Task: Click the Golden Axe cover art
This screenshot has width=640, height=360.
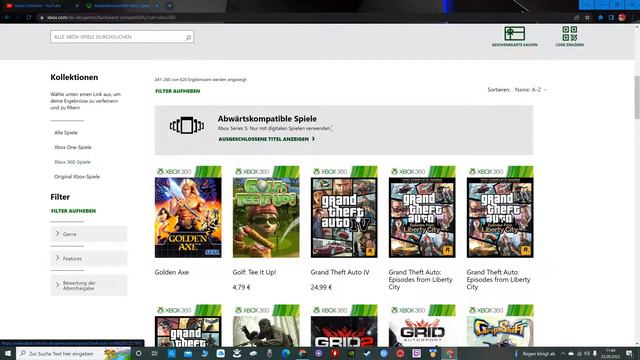Action: coord(188,211)
